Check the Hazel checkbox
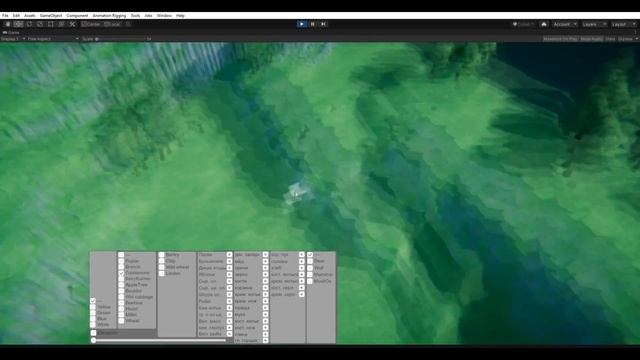The width and height of the screenshot is (640, 360). pos(121,309)
